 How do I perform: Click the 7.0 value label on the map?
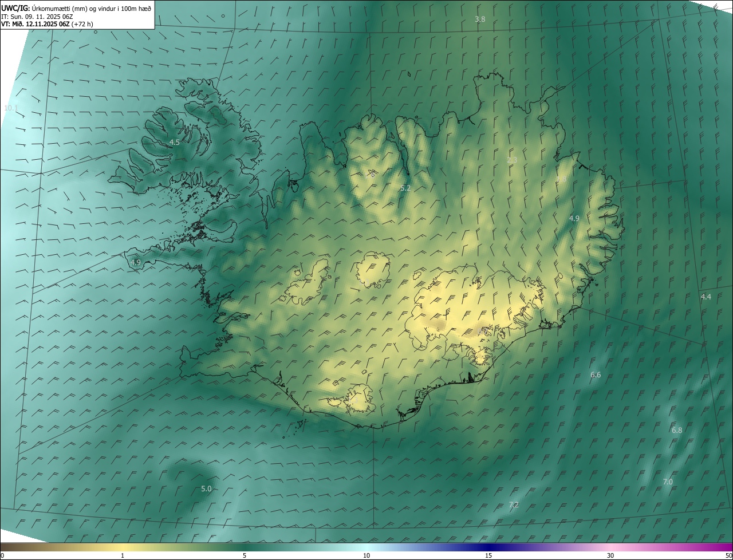[x=668, y=482]
